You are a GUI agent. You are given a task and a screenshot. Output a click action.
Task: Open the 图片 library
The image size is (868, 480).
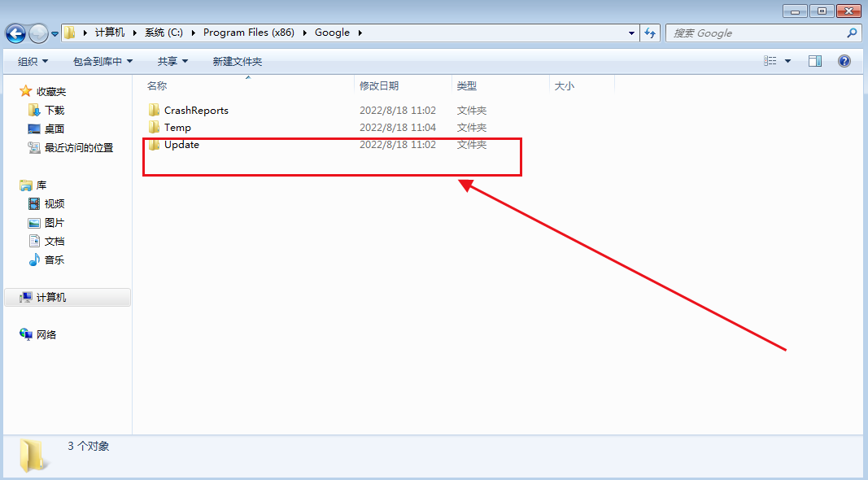tap(55, 223)
